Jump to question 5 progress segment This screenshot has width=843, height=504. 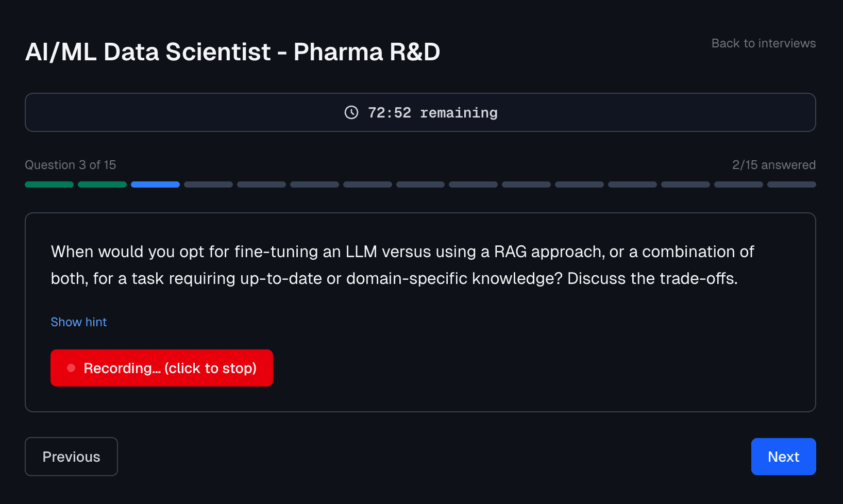[x=261, y=184]
